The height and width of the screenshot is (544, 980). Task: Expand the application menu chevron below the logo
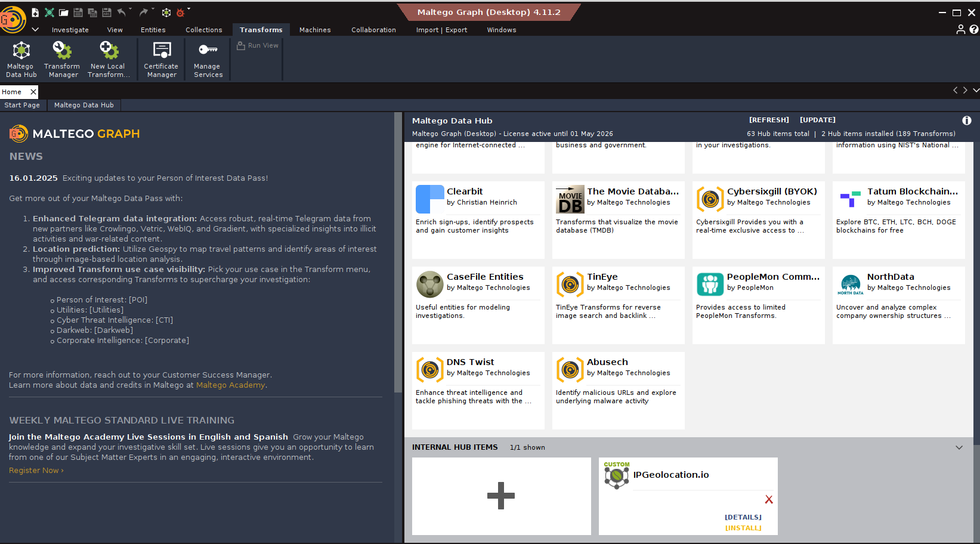click(x=35, y=29)
